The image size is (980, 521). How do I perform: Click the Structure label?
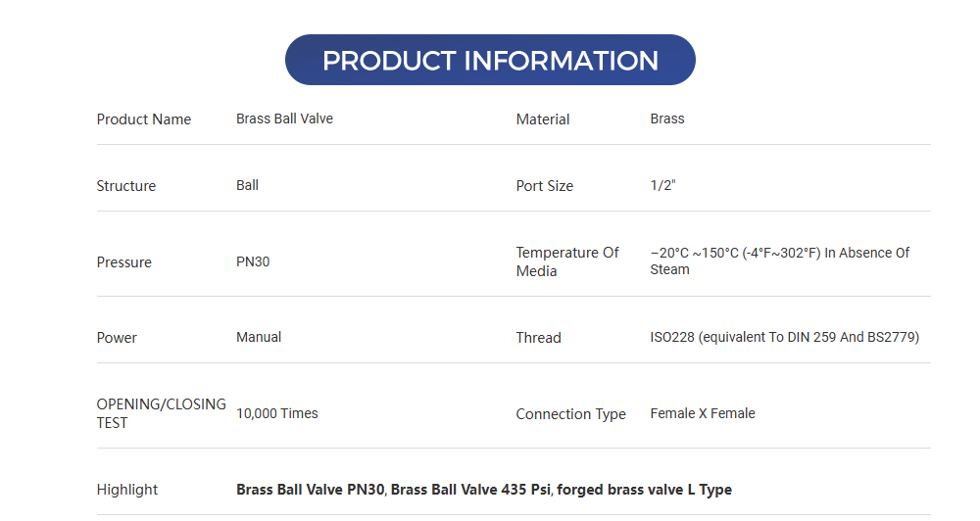click(x=126, y=186)
